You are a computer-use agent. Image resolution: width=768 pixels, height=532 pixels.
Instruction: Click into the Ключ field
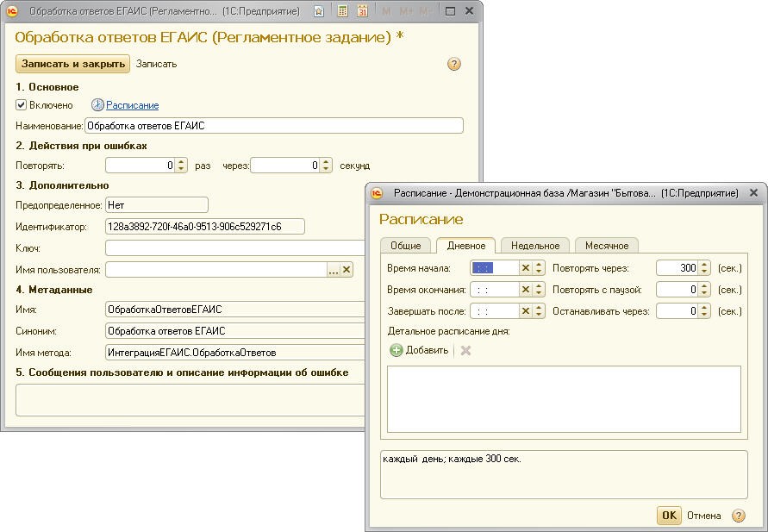(x=235, y=247)
